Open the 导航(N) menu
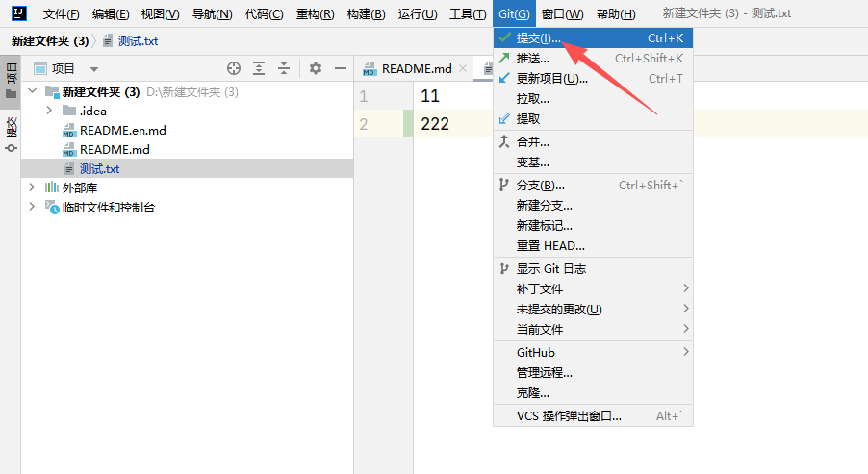 212,13
